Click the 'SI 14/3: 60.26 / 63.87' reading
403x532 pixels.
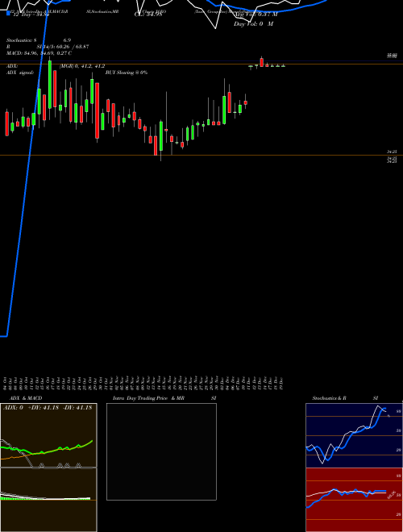pos(63,47)
